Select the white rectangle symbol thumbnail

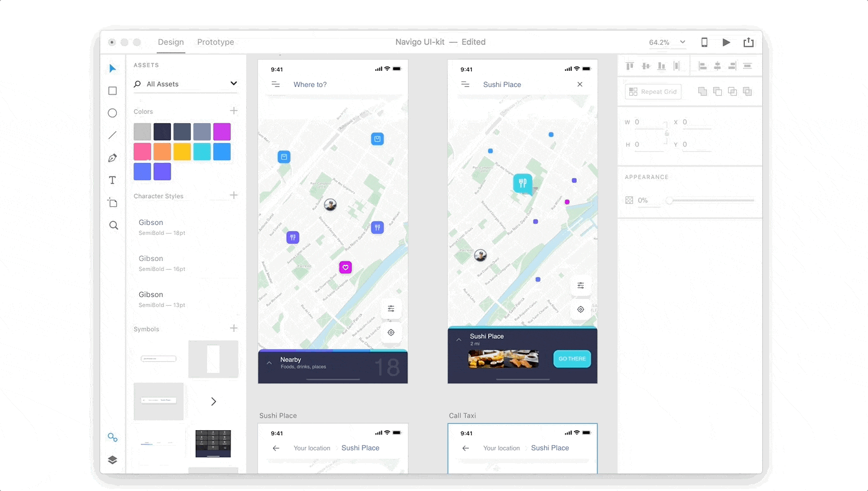click(x=213, y=359)
